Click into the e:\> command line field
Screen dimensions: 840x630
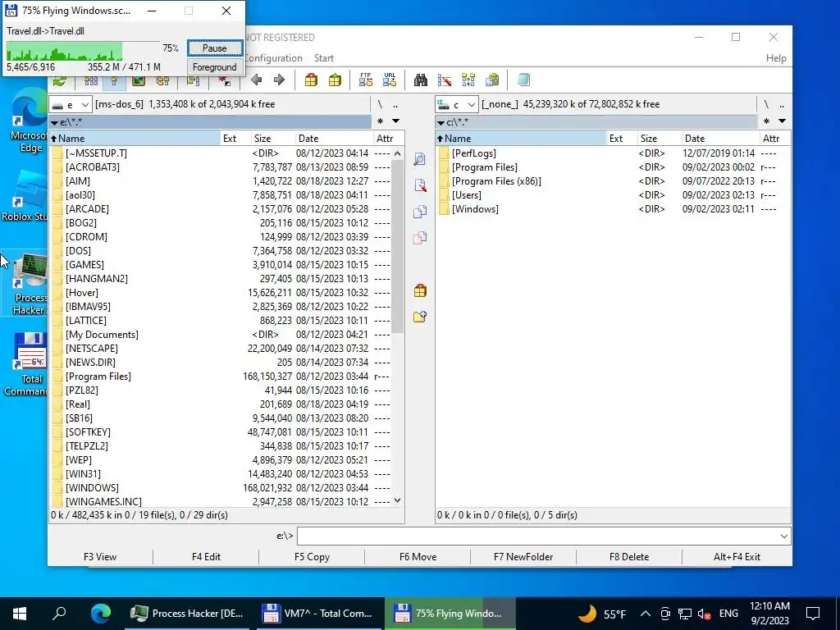pos(538,536)
